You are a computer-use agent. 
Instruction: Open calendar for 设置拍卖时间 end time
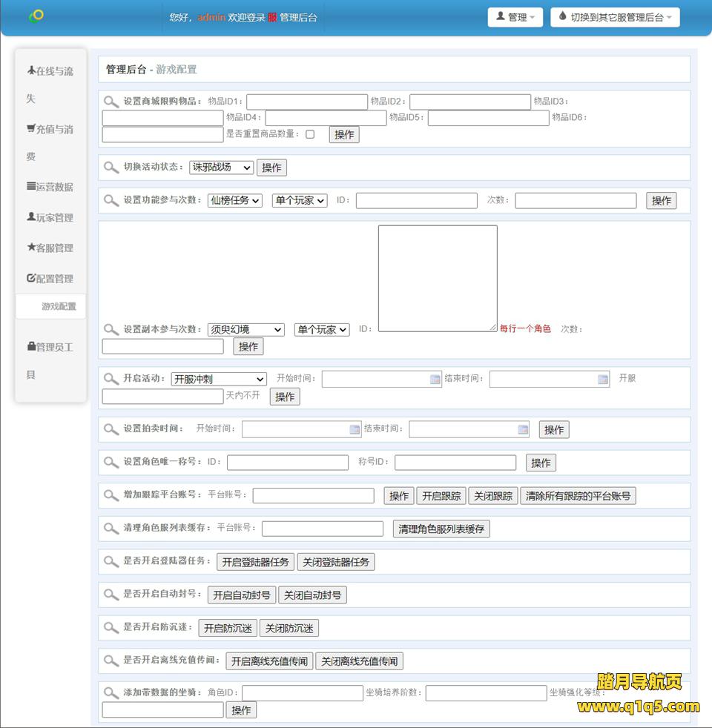click(x=523, y=429)
